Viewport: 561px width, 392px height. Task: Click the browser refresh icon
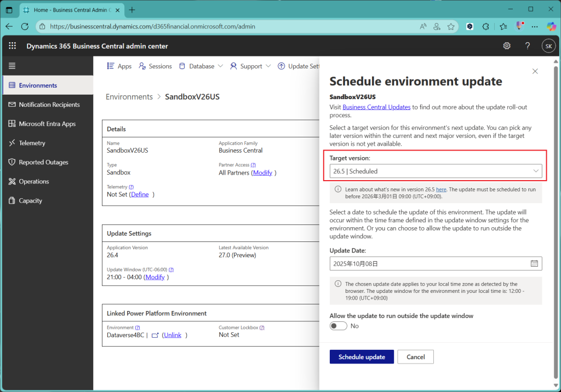25,26
